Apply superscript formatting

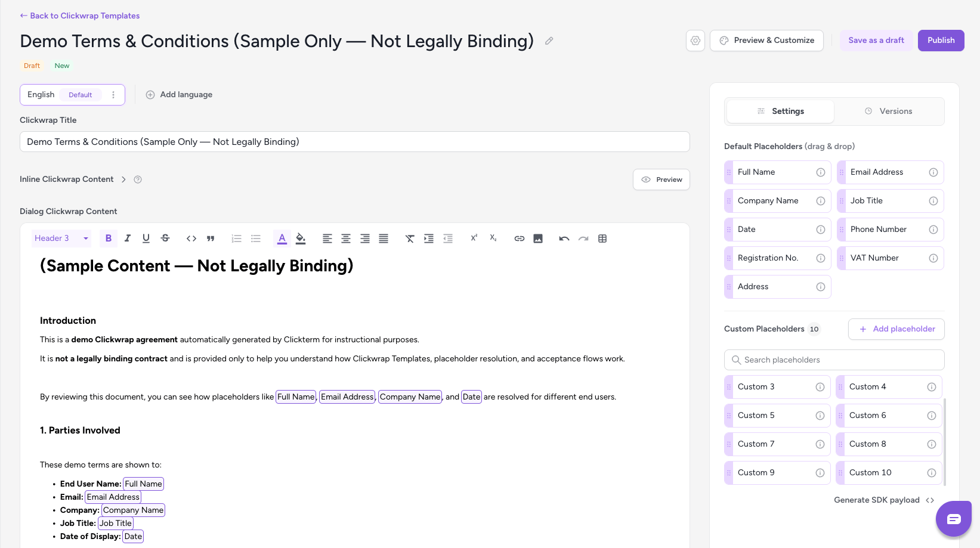point(474,238)
